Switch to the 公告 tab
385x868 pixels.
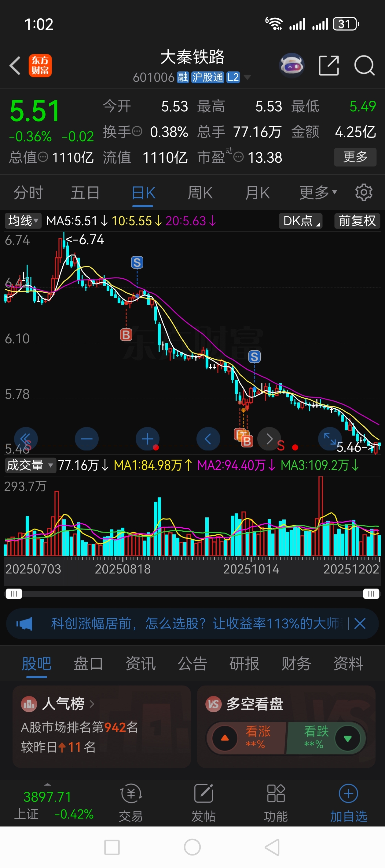pos(192,664)
